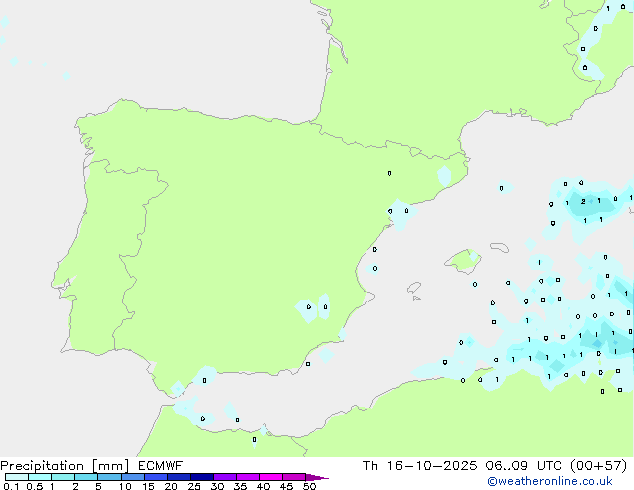Viewport: 634px width, 490px height.
Task: Pick the 15–20 mm legend swatch
Action: tap(156, 477)
